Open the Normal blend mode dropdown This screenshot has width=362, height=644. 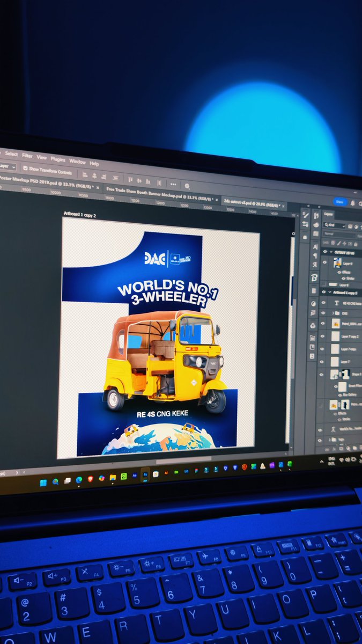339,234
